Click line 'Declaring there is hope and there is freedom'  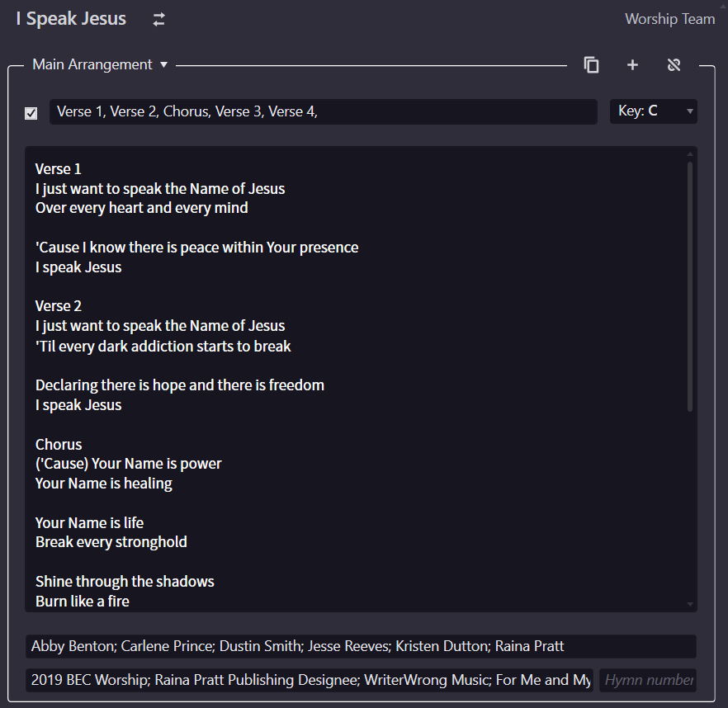tap(180, 385)
